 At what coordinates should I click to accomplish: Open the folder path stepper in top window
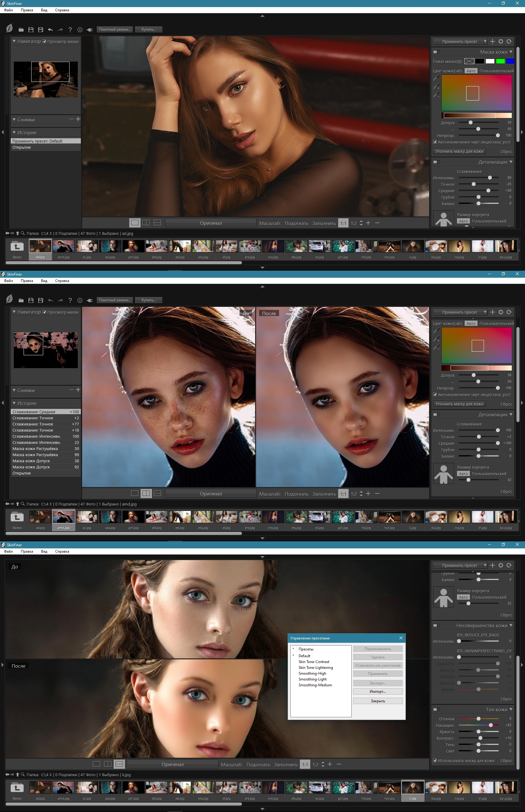coord(51,233)
